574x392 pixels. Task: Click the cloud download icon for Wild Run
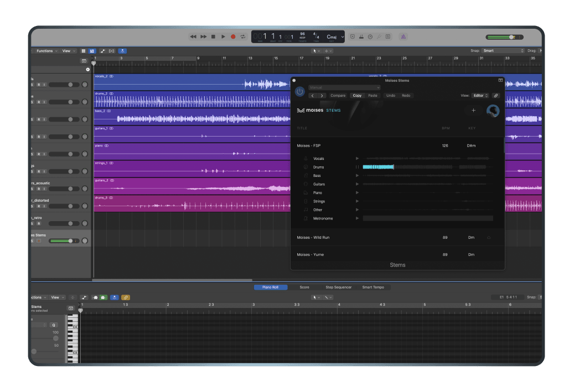click(x=489, y=238)
